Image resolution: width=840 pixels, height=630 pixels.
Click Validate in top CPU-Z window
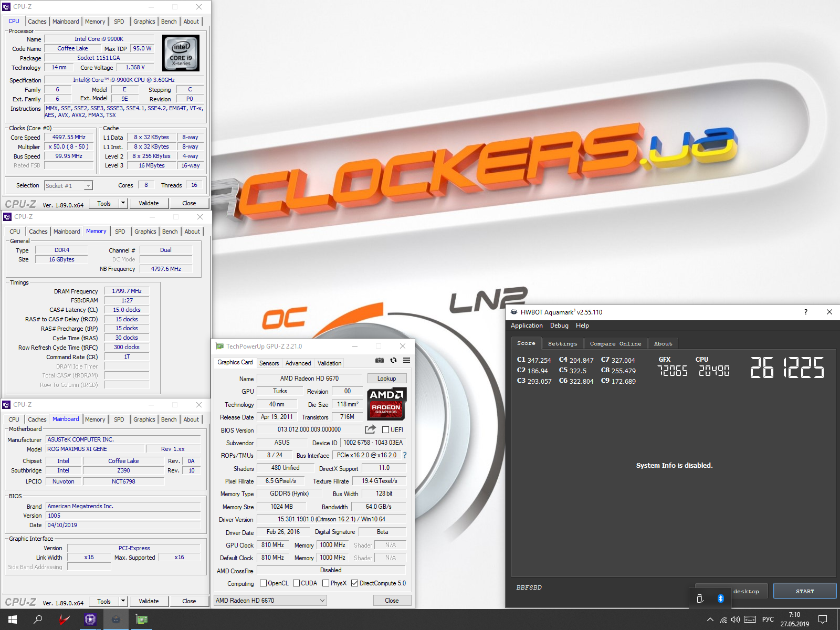pos(149,203)
